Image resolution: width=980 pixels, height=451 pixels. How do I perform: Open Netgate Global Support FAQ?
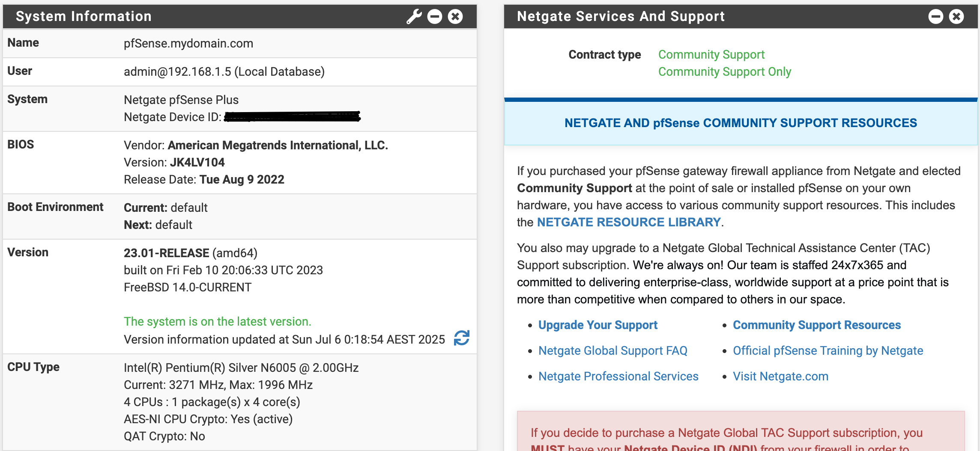pyautogui.click(x=612, y=351)
